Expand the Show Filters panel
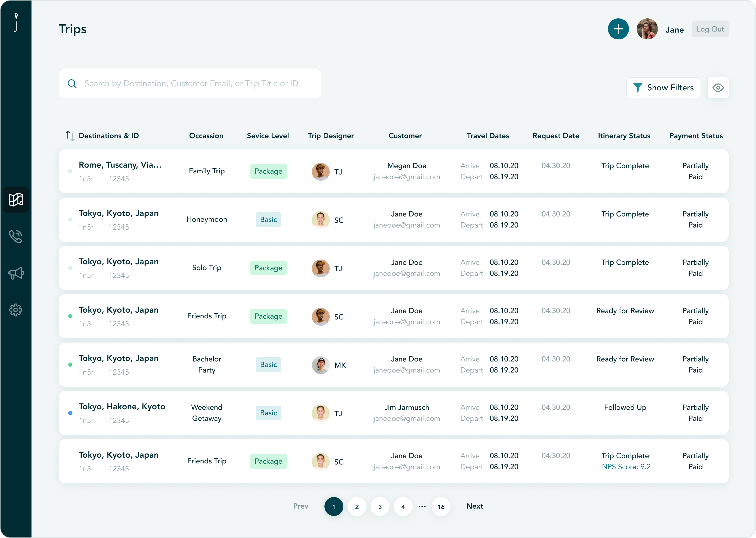The image size is (756, 538). pos(663,88)
